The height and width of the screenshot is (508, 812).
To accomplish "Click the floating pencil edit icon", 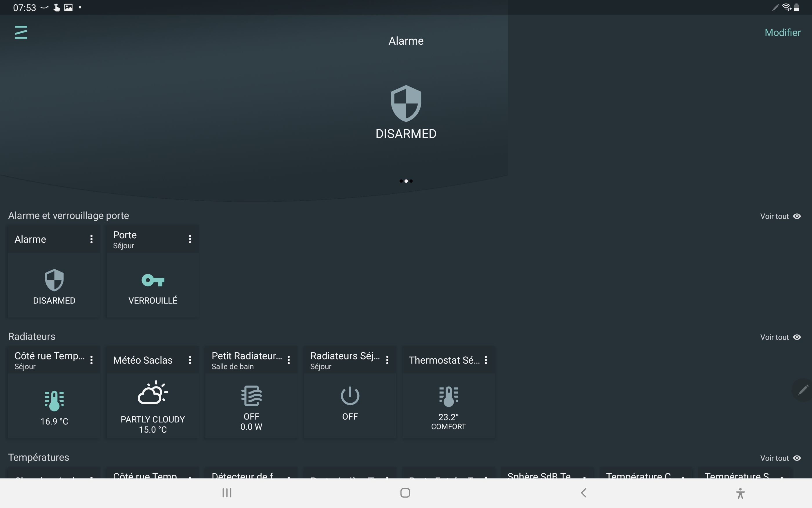I will click(x=803, y=390).
